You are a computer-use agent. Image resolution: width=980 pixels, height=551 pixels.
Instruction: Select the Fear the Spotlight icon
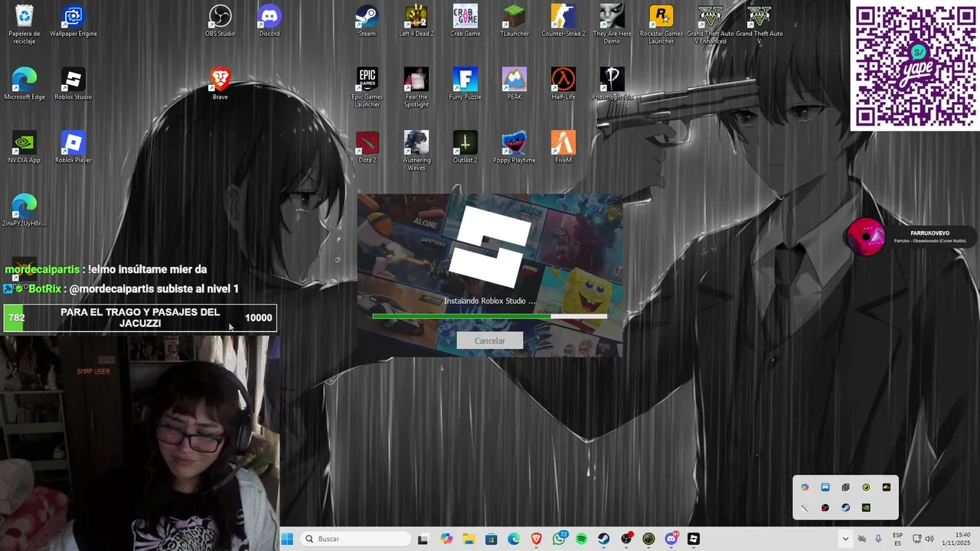pos(416,87)
